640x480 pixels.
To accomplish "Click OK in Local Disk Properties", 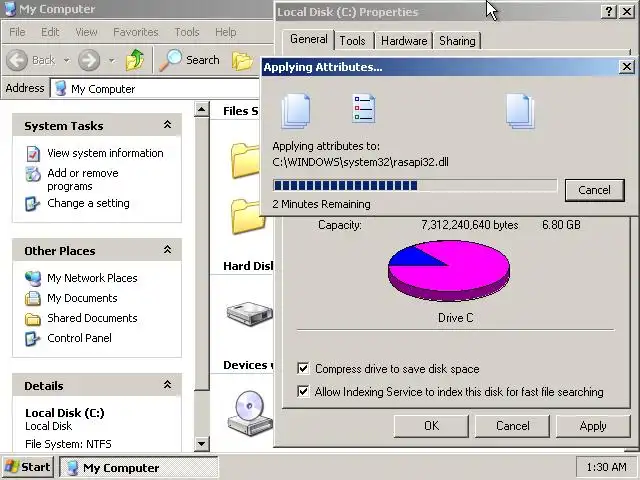I will coord(431,426).
